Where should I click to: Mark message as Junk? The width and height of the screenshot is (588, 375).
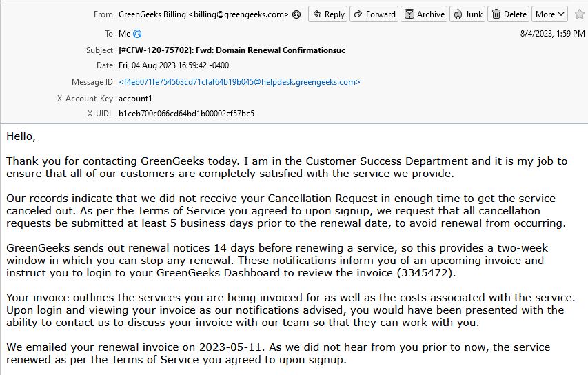coord(467,14)
